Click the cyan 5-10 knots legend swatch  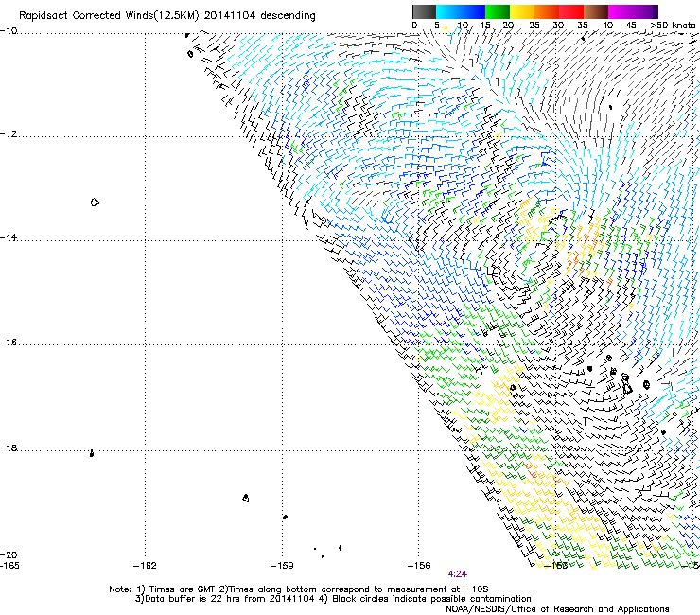click(448, 11)
